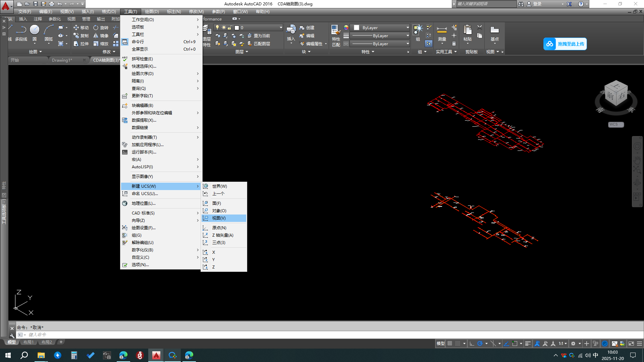
Task: Switch to the Drawing1 document tab
Action: pos(62,60)
